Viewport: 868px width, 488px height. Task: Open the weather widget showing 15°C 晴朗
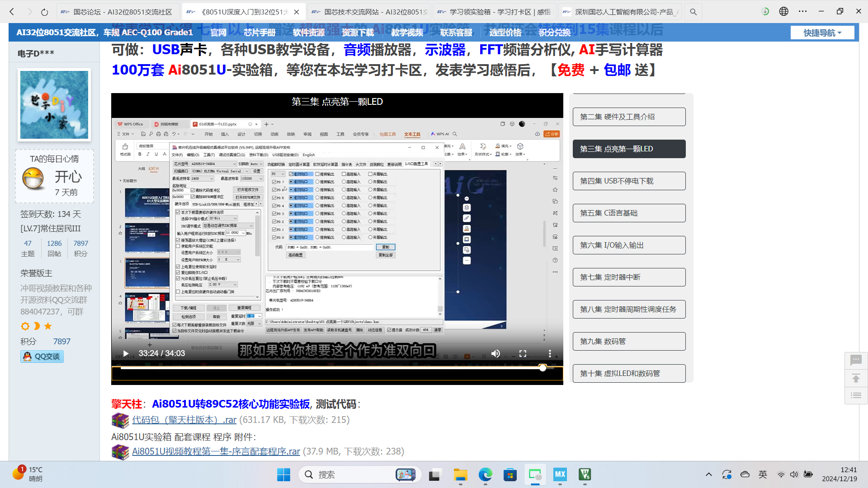pyautogui.click(x=28, y=474)
